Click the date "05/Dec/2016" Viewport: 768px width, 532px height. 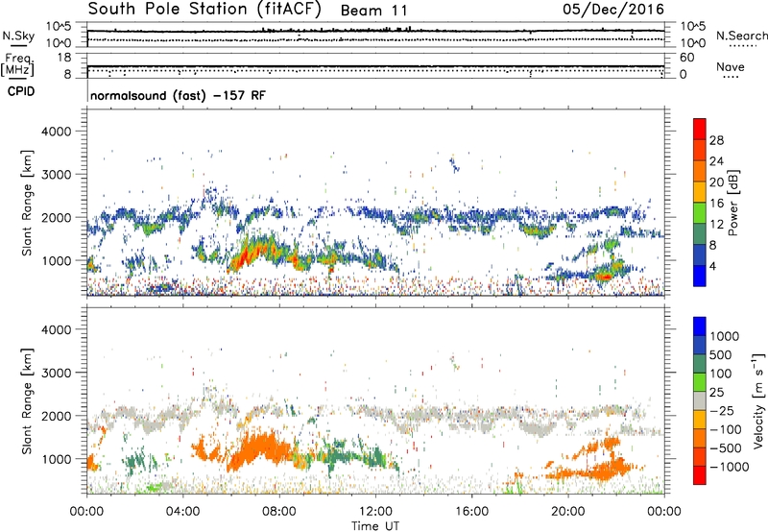tap(613, 10)
